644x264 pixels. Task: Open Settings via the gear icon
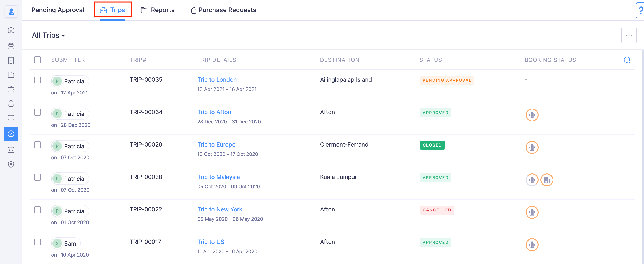11,164
